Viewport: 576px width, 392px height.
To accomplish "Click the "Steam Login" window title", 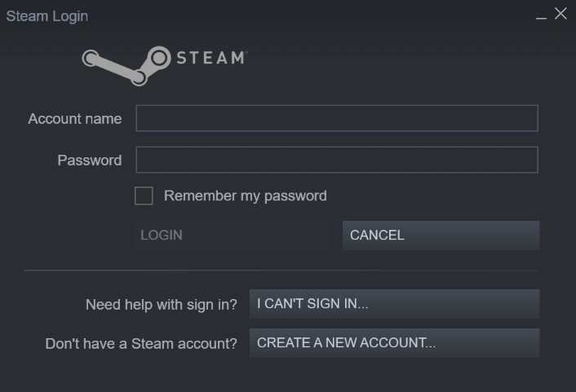I will point(47,16).
